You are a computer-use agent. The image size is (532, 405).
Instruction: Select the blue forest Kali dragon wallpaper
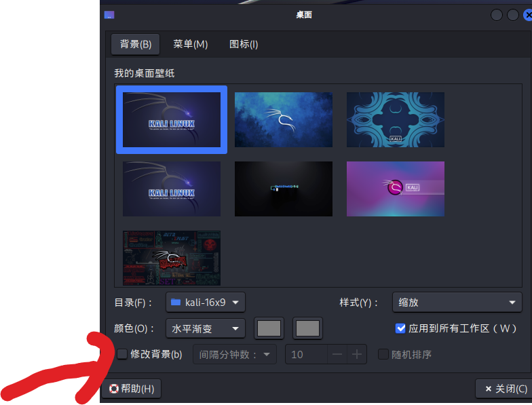tap(284, 120)
